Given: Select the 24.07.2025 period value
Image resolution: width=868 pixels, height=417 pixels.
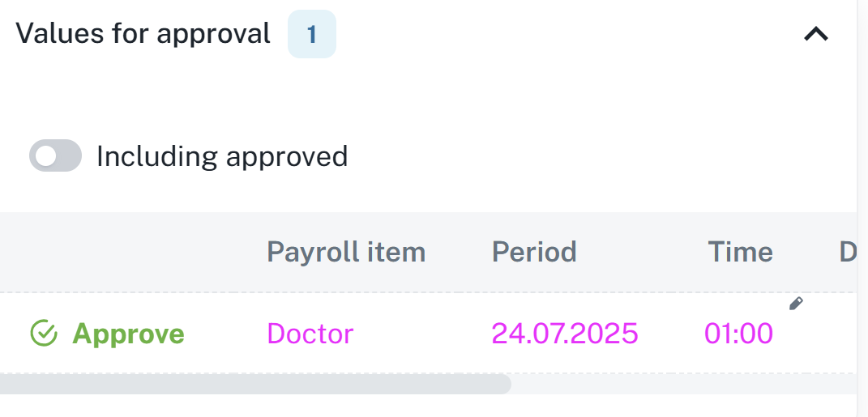Looking at the screenshot, I should click(x=564, y=334).
